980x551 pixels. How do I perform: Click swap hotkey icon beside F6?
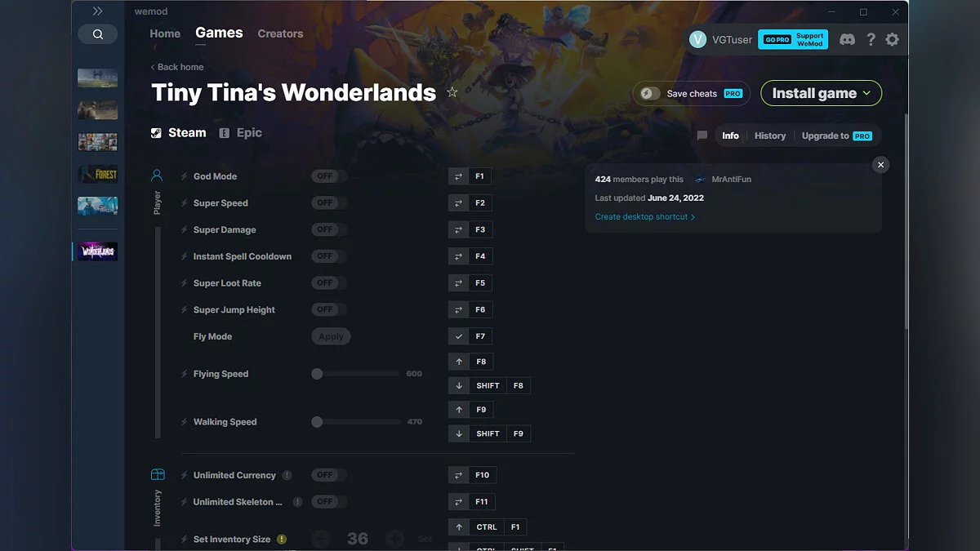coord(458,310)
